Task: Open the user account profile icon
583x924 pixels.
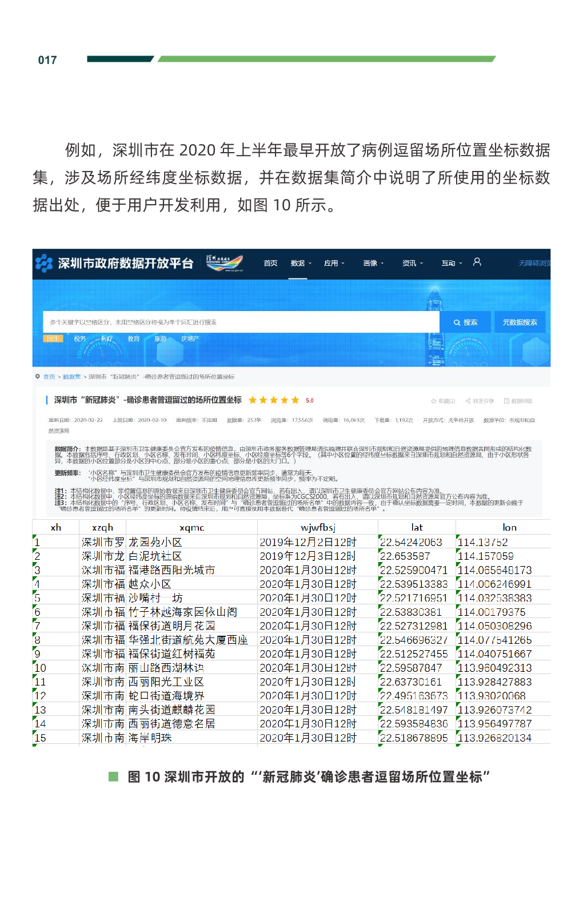Action: point(477,262)
